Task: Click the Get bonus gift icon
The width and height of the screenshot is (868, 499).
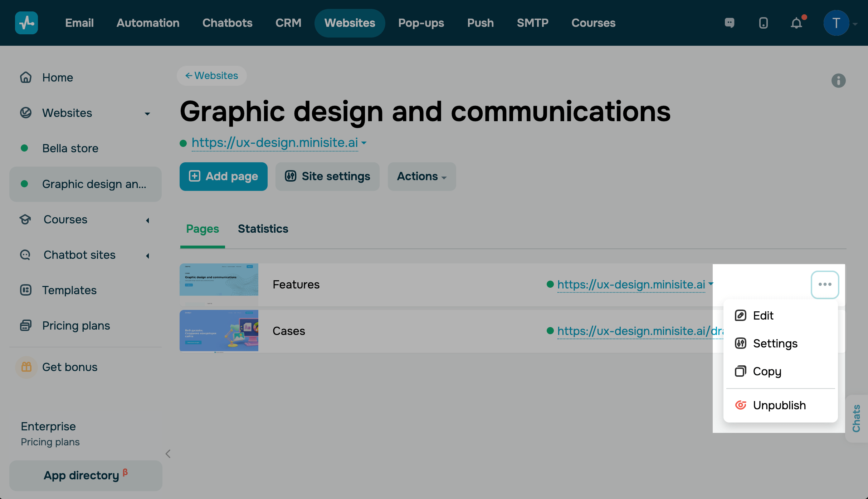Action: click(26, 367)
